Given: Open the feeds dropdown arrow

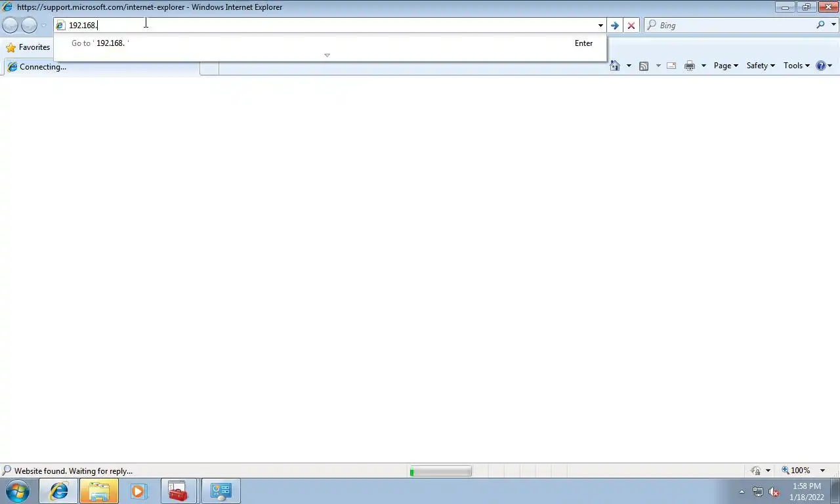Looking at the screenshot, I should [658, 66].
